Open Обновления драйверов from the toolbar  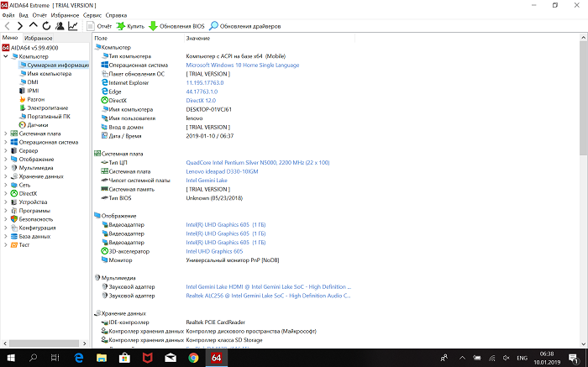[x=245, y=26]
